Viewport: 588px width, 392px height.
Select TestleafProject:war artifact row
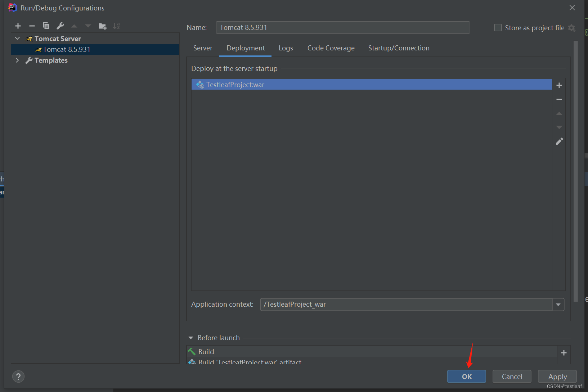(372, 85)
